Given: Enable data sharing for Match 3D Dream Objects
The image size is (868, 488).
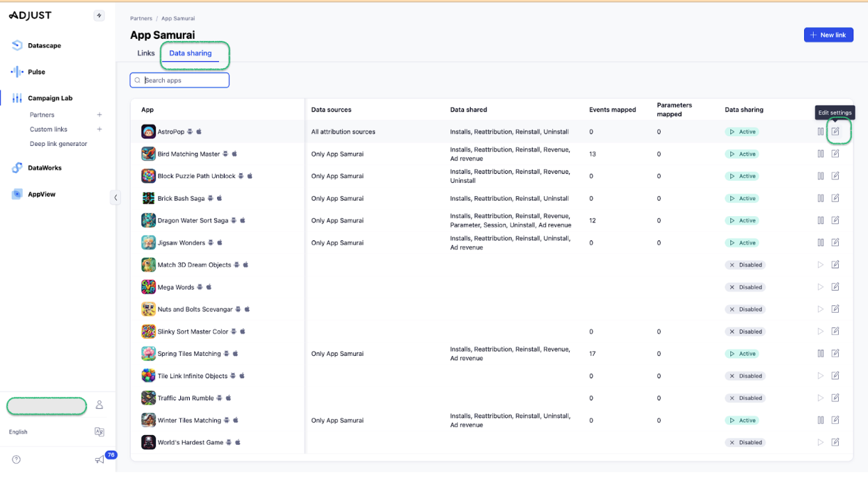Looking at the screenshot, I should pos(821,265).
